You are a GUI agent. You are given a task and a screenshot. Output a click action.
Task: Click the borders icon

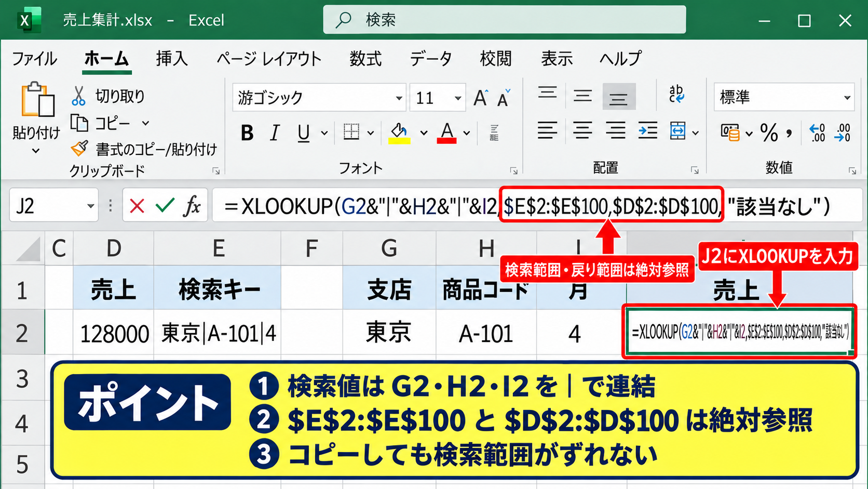pos(351,132)
